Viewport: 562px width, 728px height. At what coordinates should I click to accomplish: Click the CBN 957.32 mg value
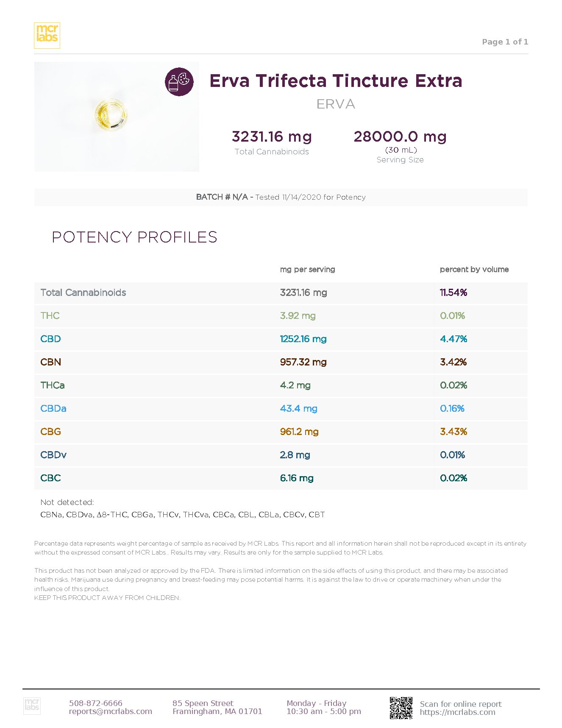303,362
